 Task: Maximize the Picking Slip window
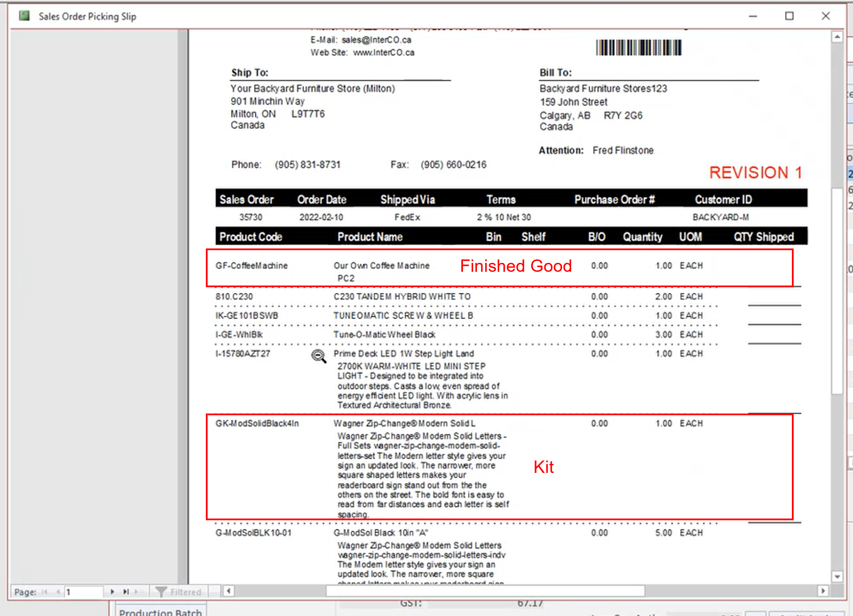[x=789, y=16]
